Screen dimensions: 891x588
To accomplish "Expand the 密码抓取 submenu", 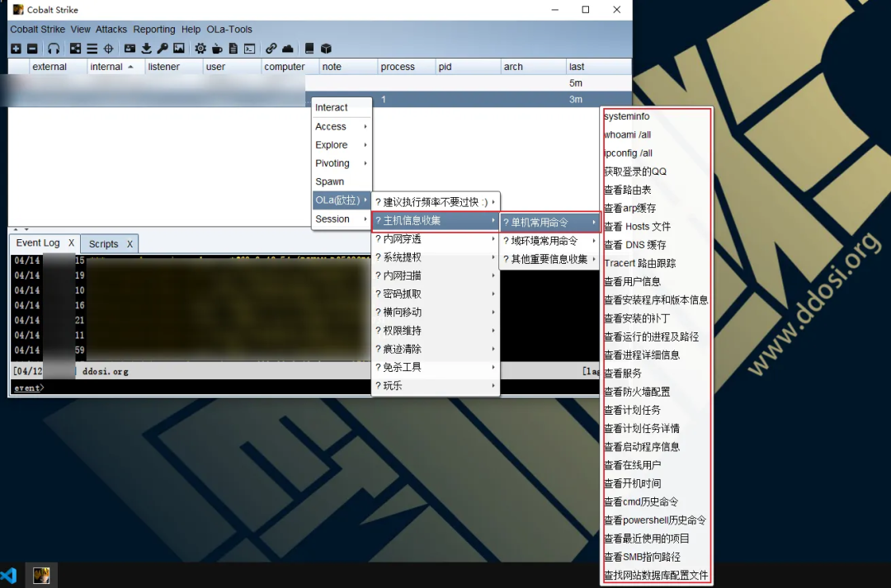I will coord(436,294).
